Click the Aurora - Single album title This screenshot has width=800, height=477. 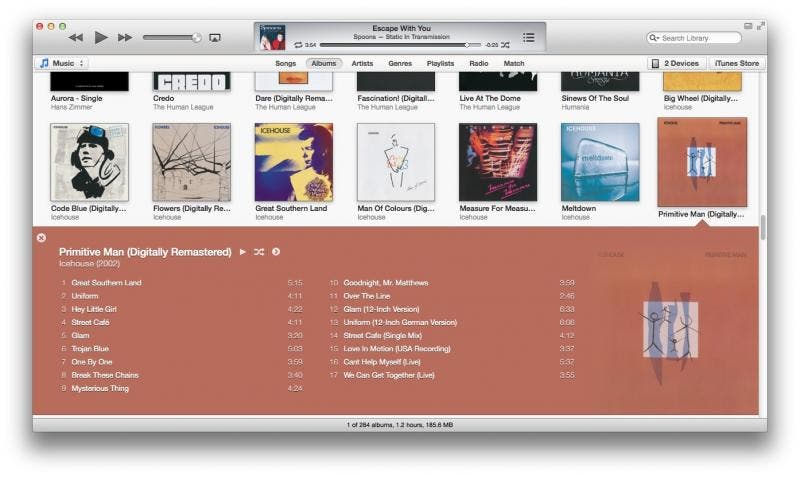(x=77, y=98)
